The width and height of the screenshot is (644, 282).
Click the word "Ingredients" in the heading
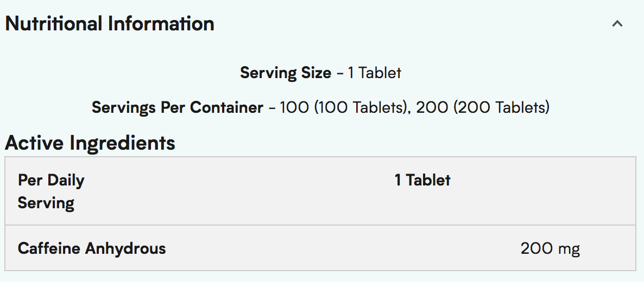tap(122, 143)
